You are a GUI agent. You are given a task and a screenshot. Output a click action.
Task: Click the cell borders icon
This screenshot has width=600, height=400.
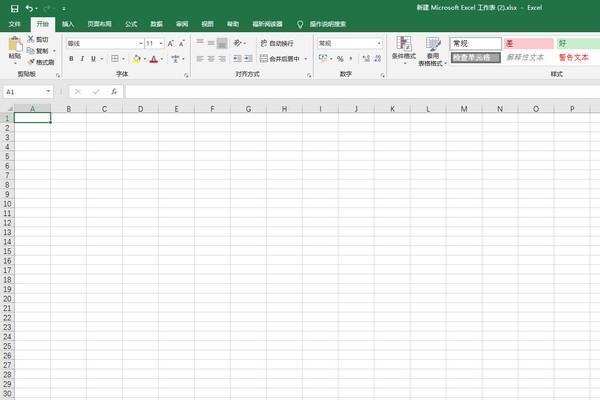click(x=114, y=59)
